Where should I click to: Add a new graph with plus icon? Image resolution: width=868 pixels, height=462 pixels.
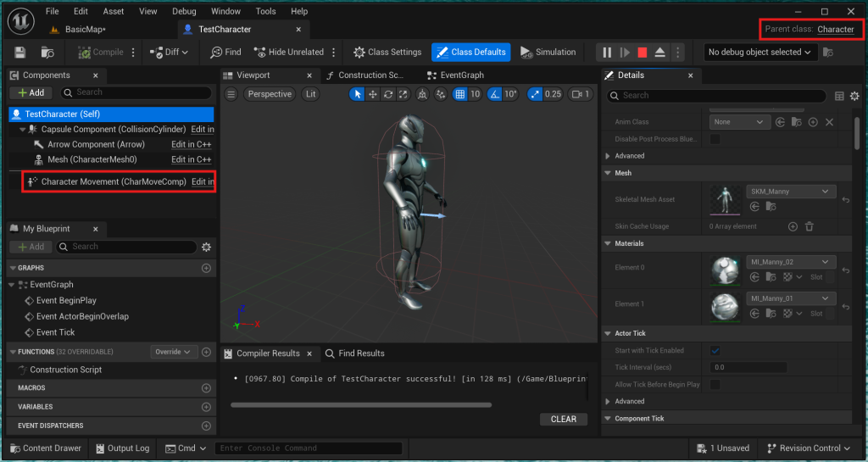point(206,268)
